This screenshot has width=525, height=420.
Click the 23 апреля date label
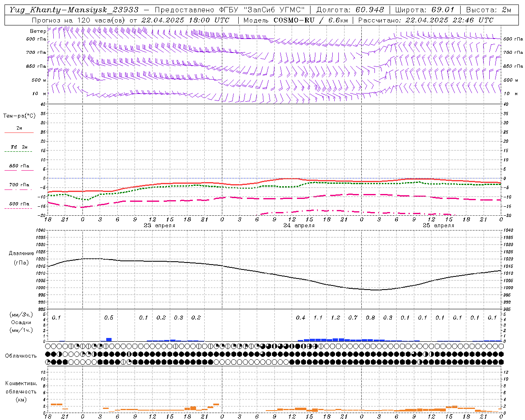(x=159, y=226)
